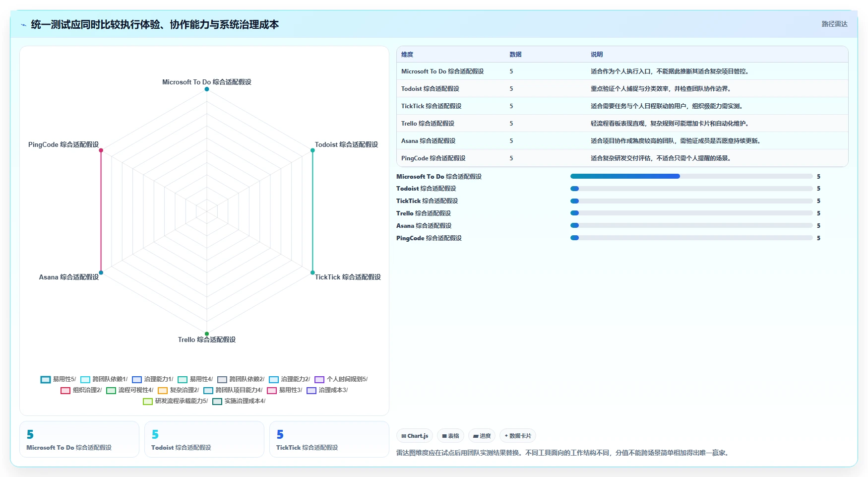This screenshot has height=477, width=868.
Task: Click the Asana radar data point
Action: [x=101, y=273]
